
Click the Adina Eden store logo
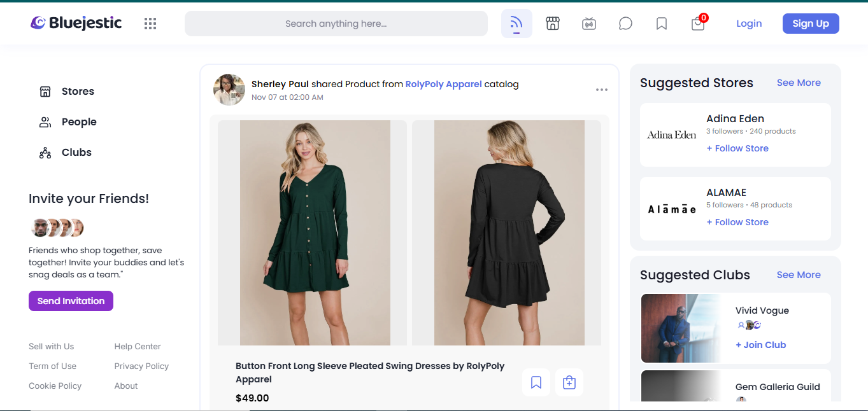click(672, 135)
